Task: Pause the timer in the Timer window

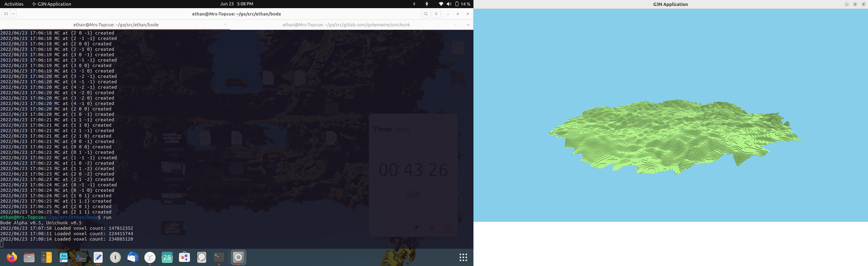Action: coord(432,227)
